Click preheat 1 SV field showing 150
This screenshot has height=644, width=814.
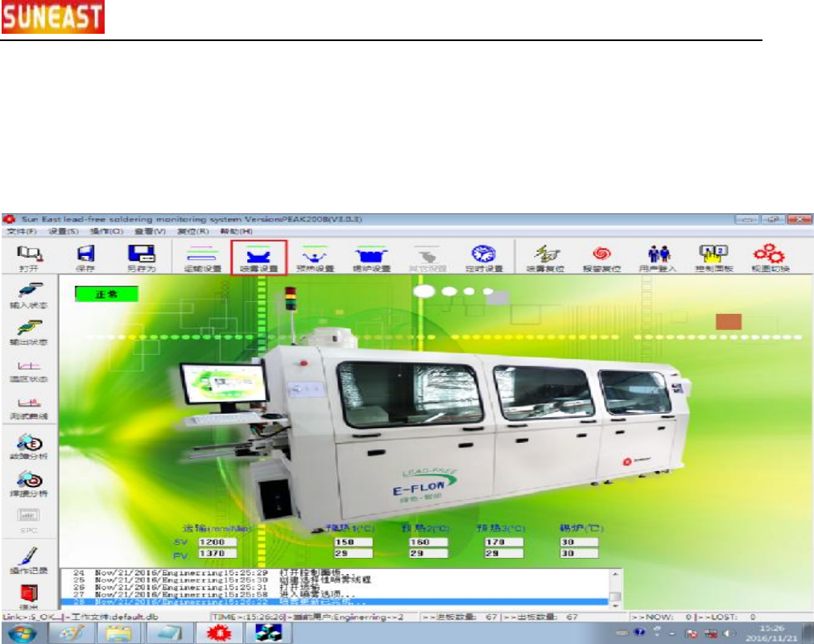353,542
